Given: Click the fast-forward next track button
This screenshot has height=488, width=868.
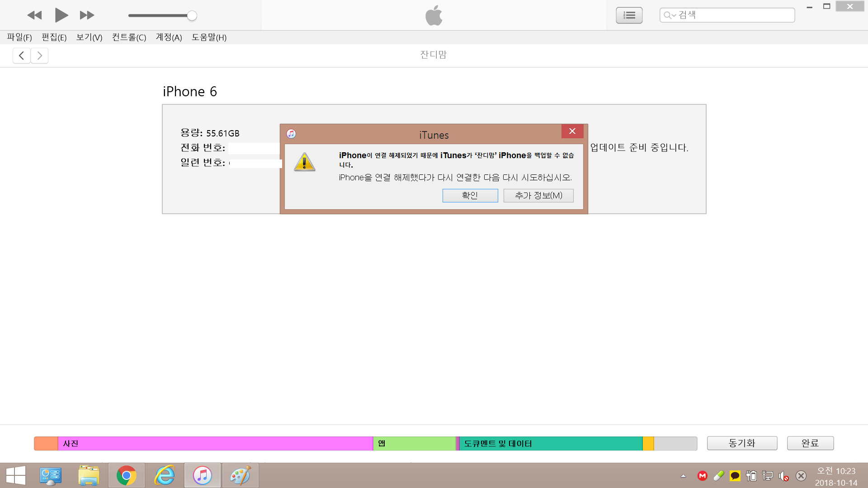Looking at the screenshot, I should tap(87, 15).
